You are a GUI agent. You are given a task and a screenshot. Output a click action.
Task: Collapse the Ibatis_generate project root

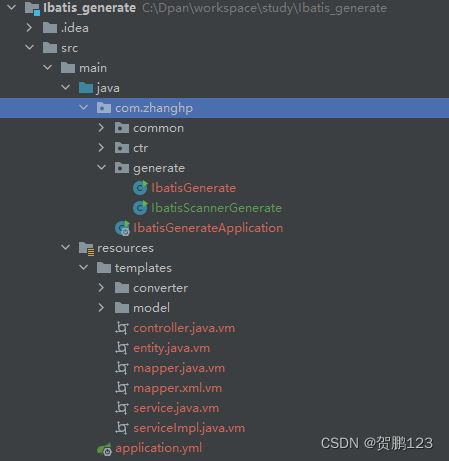(x=12, y=7)
